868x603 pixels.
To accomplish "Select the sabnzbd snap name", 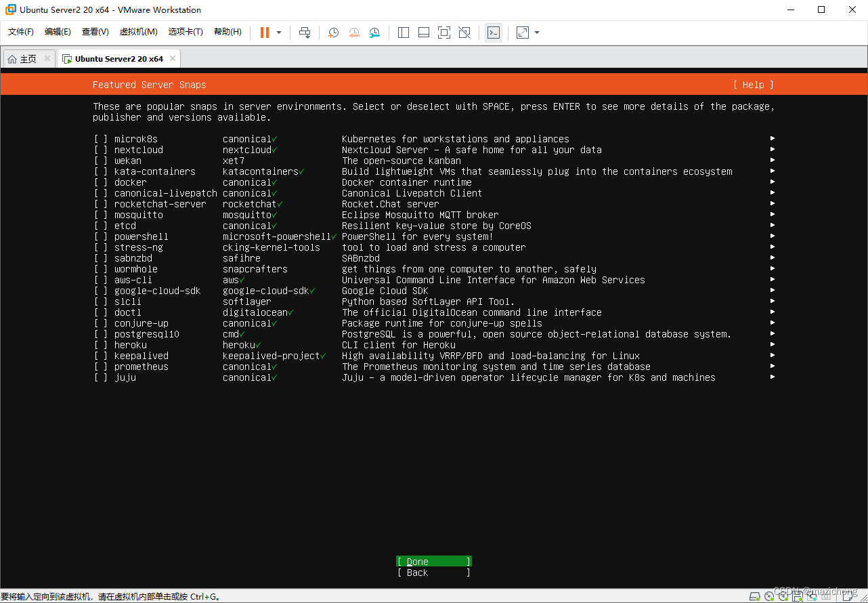I will point(133,258).
